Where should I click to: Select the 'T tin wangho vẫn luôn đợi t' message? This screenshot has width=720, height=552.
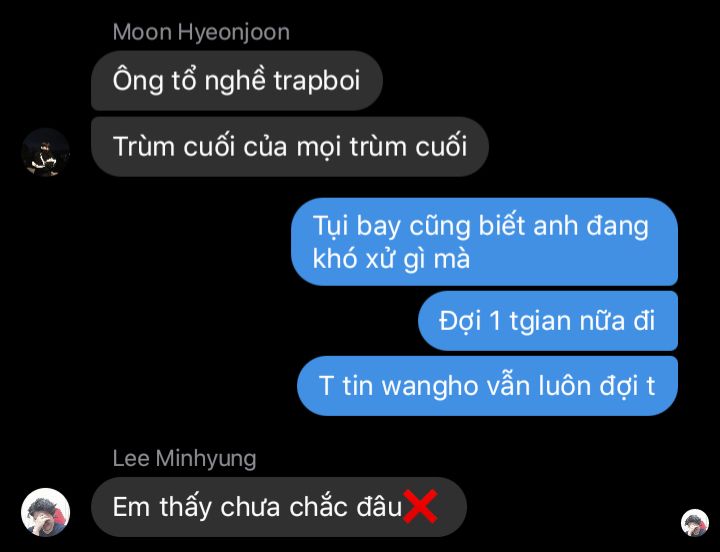(487, 386)
